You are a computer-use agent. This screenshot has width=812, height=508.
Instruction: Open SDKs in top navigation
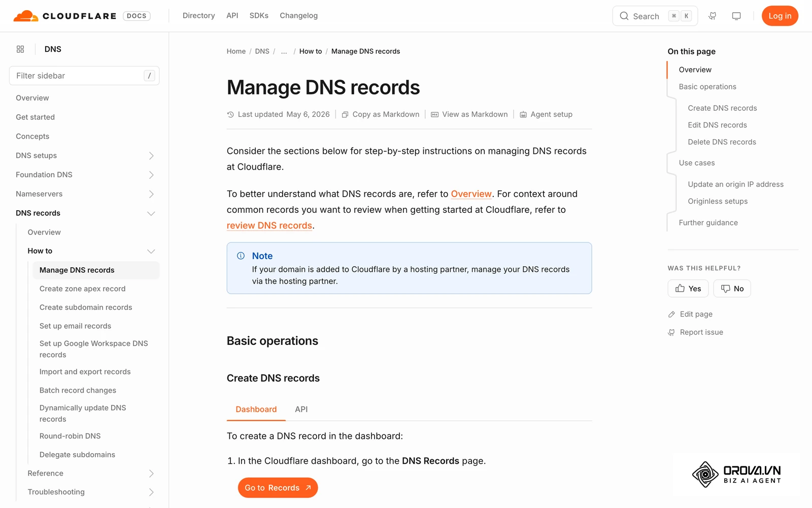coord(259,16)
